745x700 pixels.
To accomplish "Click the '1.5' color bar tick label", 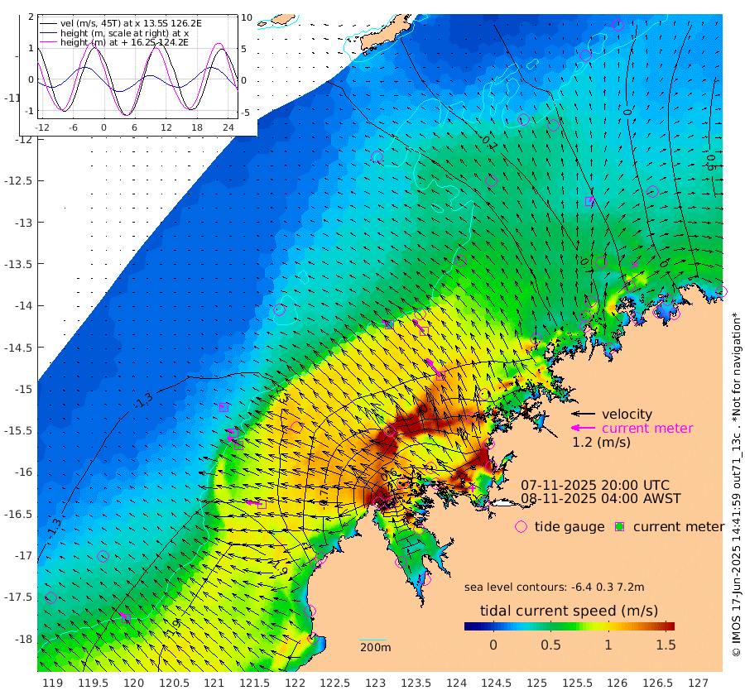I will coord(666,645).
